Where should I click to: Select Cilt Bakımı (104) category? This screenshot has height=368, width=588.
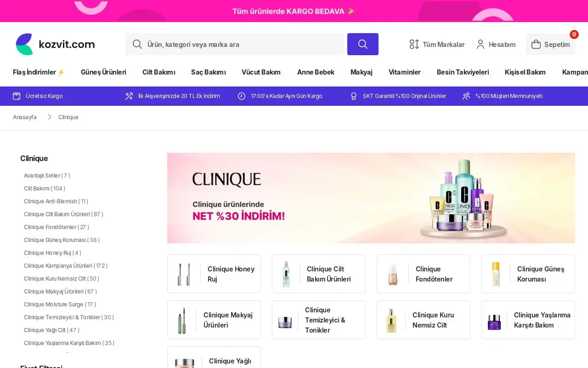point(45,188)
